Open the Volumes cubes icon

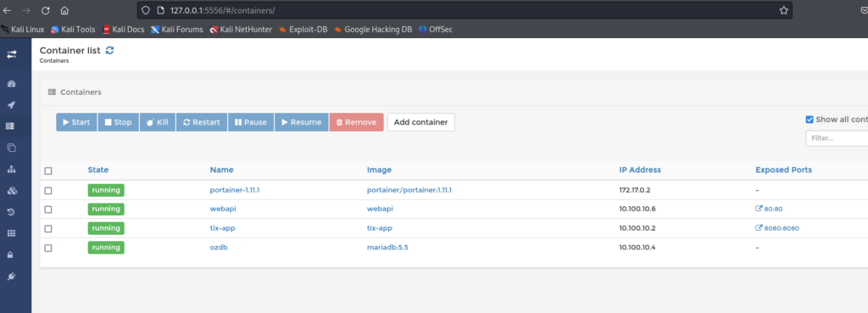click(11, 191)
